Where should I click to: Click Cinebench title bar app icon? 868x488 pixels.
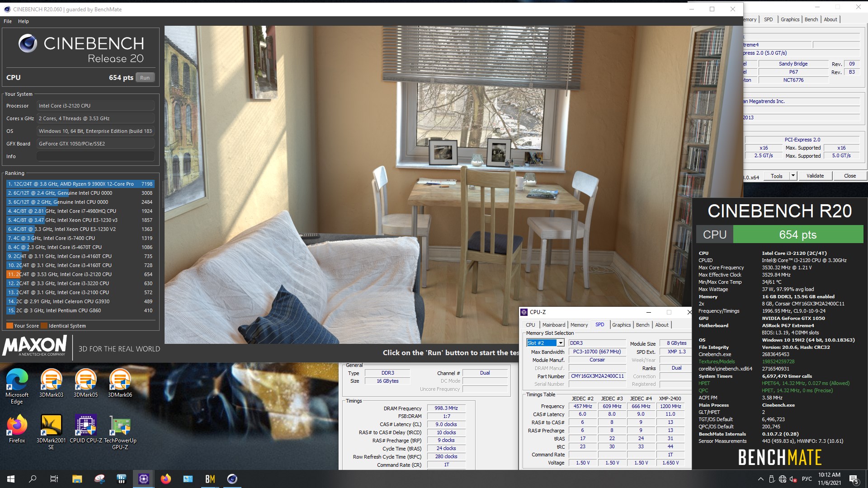tap(6, 9)
